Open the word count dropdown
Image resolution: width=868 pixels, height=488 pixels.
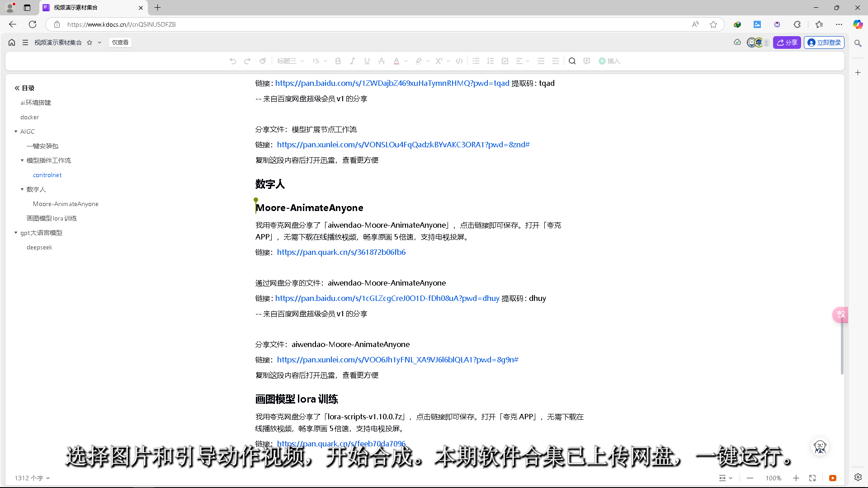pyautogui.click(x=32, y=478)
